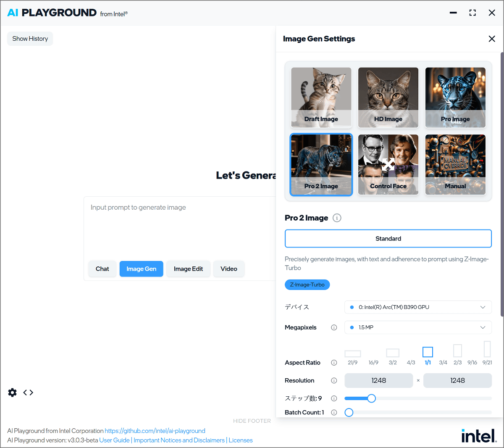
Task: Choose the Control Face preset thumbnail
Action: (x=388, y=165)
